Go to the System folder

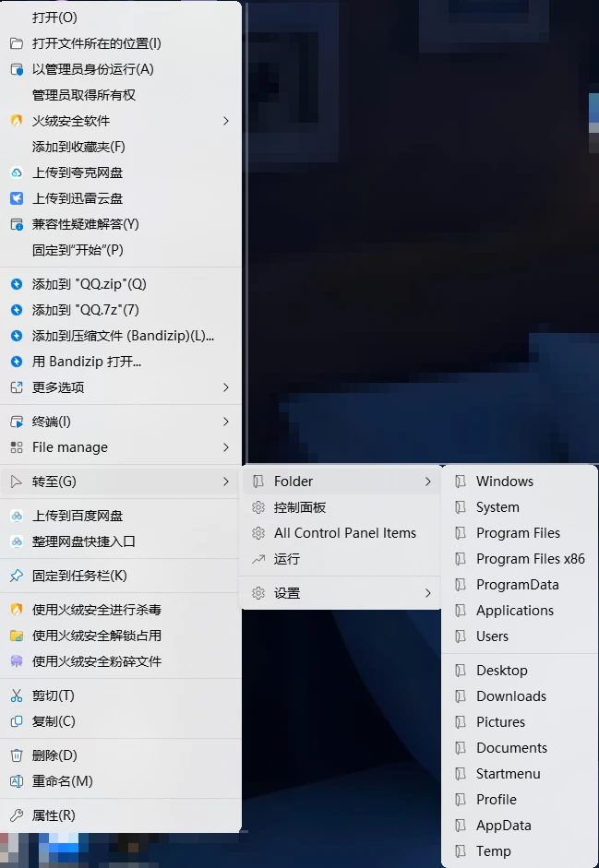coord(520,507)
